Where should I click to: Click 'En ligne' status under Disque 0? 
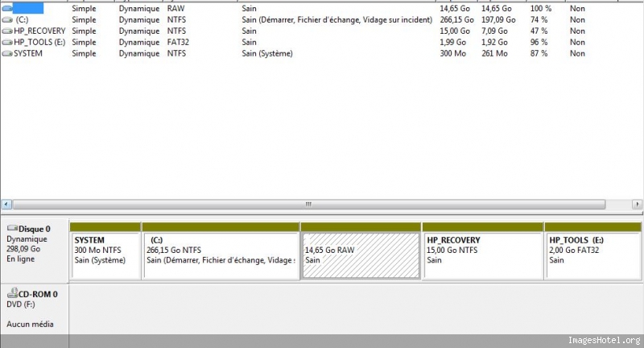coord(21,259)
